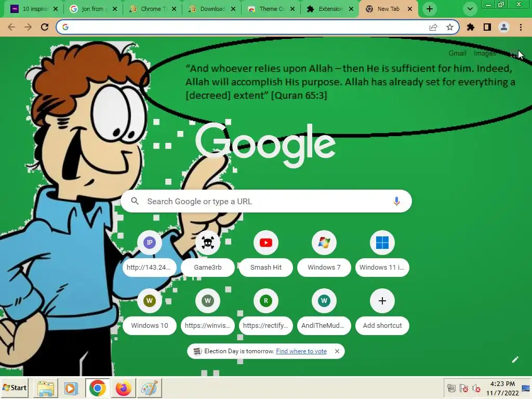
Task: Open the Gmail link
Action: [457, 54]
